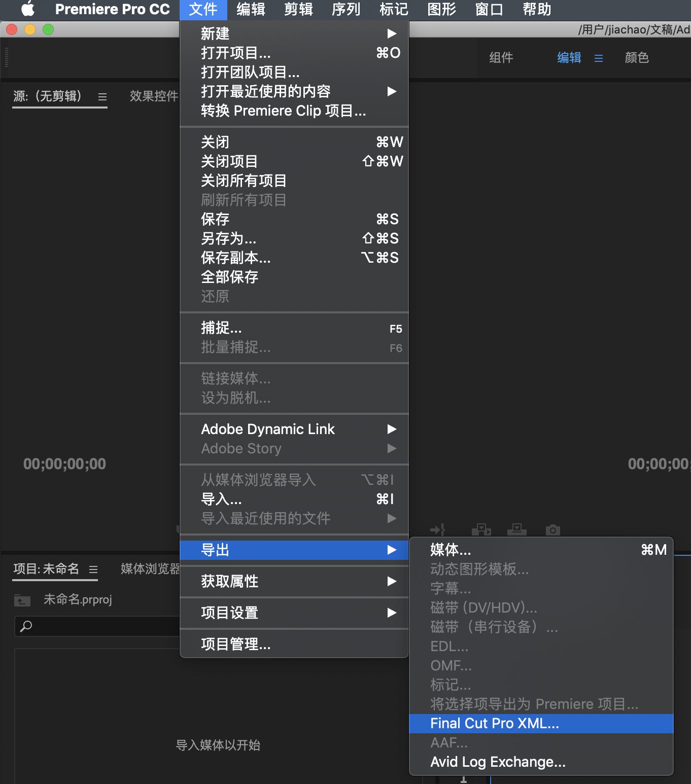The image size is (691, 784).
Task: Click the folder-up icon beside 未命名.prproj
Action: tap(22, 600)
